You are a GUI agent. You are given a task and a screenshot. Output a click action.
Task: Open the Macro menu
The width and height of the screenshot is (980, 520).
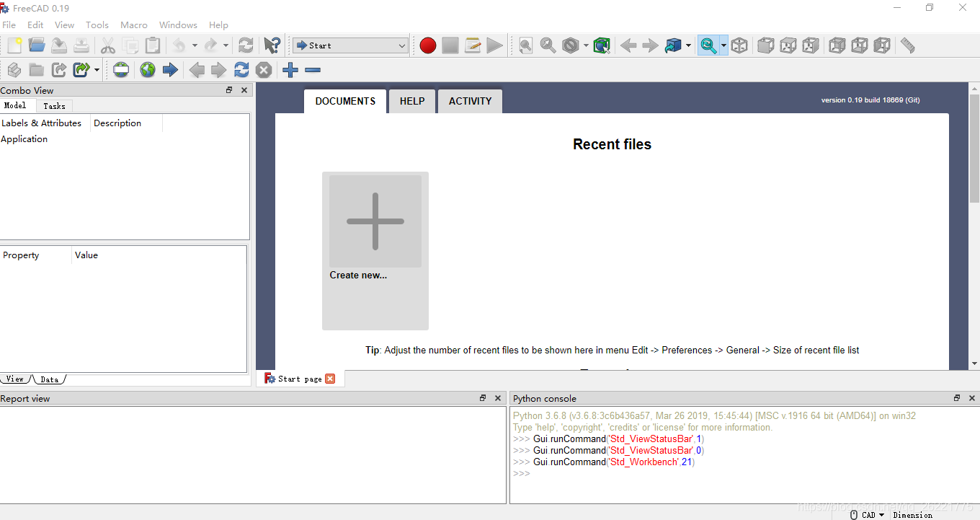134,25
